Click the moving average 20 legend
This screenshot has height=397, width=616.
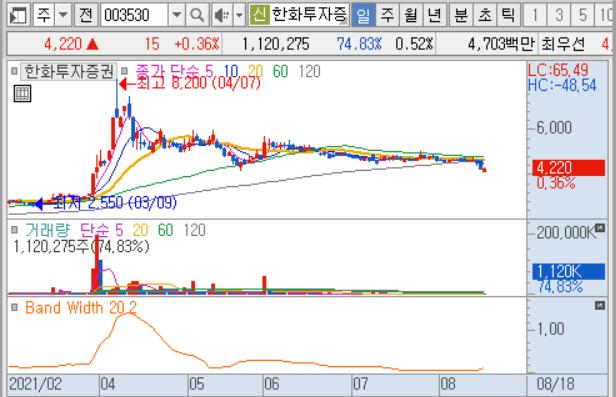click(x=255, y=71)
